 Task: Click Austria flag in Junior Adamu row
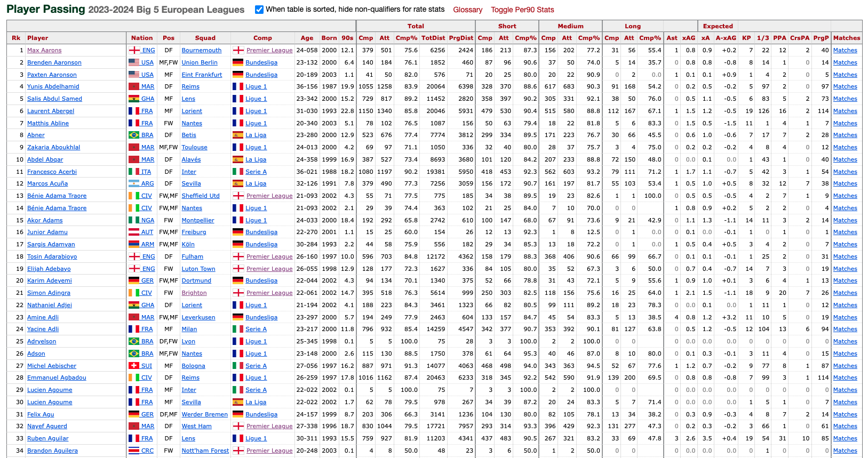pyautogui.click(x=134, y=232)
